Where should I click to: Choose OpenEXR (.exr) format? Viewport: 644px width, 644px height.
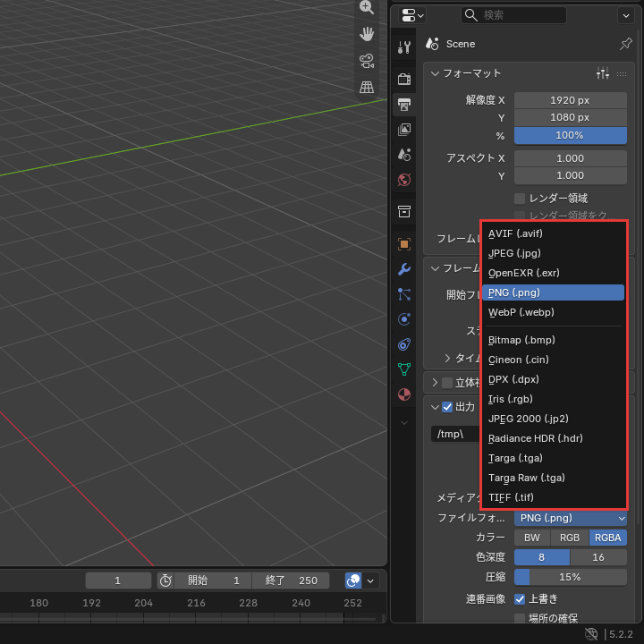click(553, 273)
